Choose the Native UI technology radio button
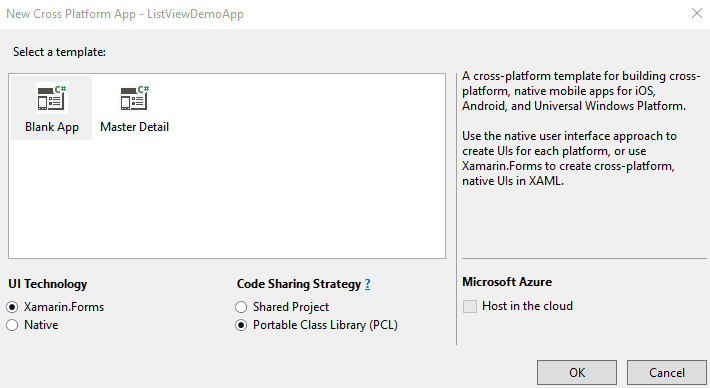The height and width of the screenshot is (388, 710). [12, 325]
